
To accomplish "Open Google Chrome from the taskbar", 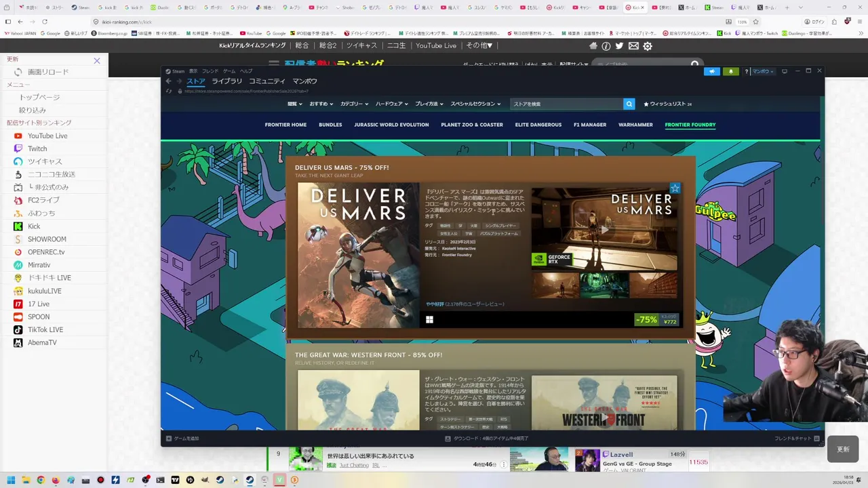I will 41,480.
